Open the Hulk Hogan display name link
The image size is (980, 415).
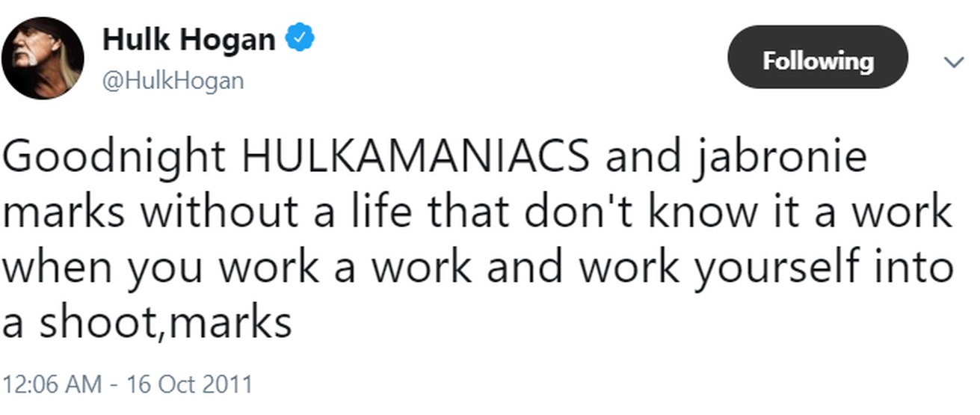click(x=188, y=39)
